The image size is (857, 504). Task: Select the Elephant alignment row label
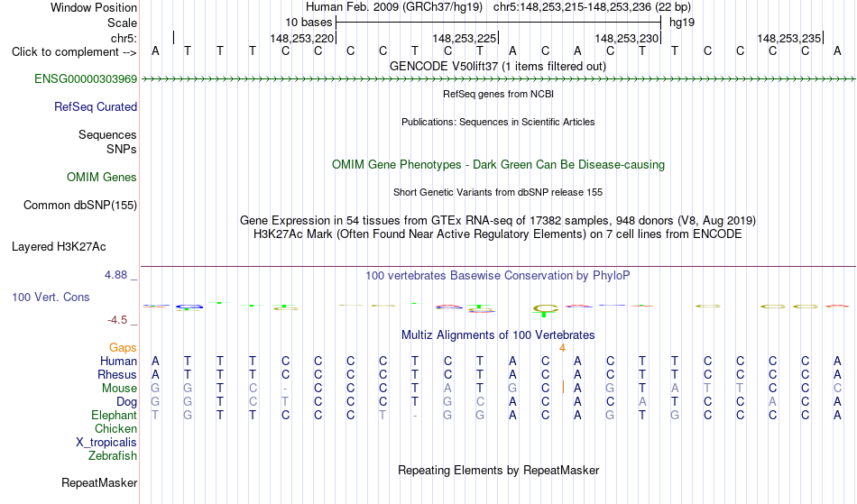114,416
